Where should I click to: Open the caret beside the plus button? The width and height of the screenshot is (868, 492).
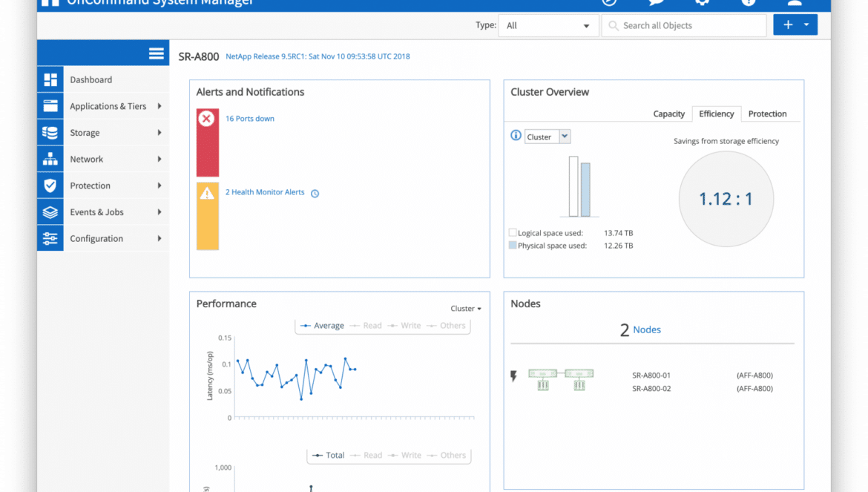(806, 25)
